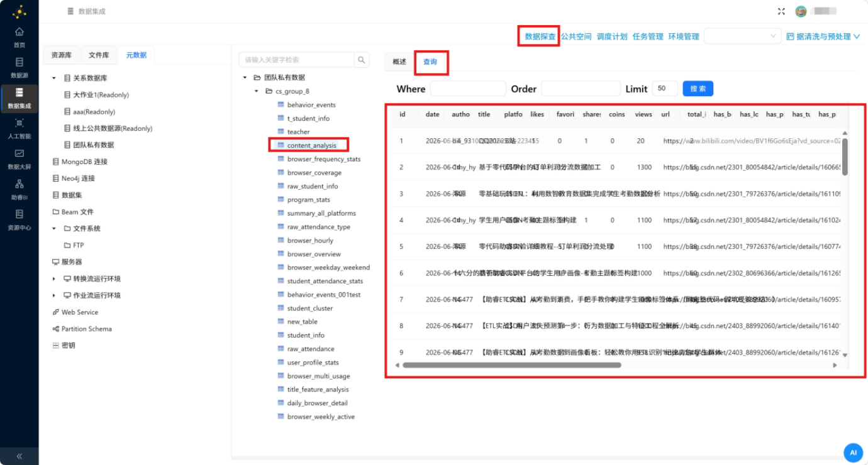
Task: Collapse the cs_group_8 folder arrow
Action: (x=257, y=92)
